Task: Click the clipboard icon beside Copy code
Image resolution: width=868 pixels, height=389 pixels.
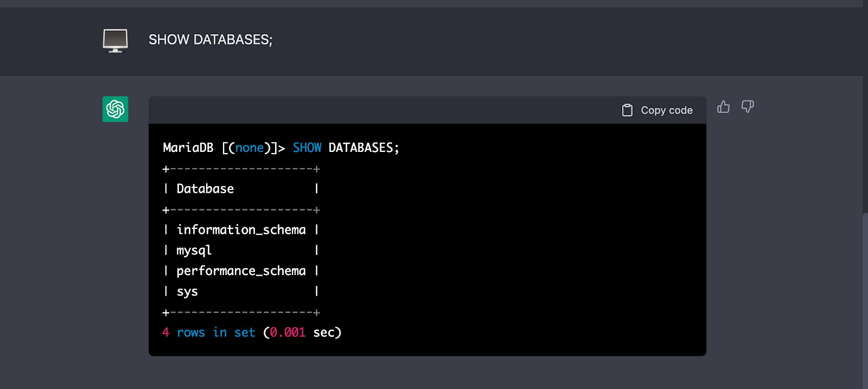Action: tap(627, 110)
